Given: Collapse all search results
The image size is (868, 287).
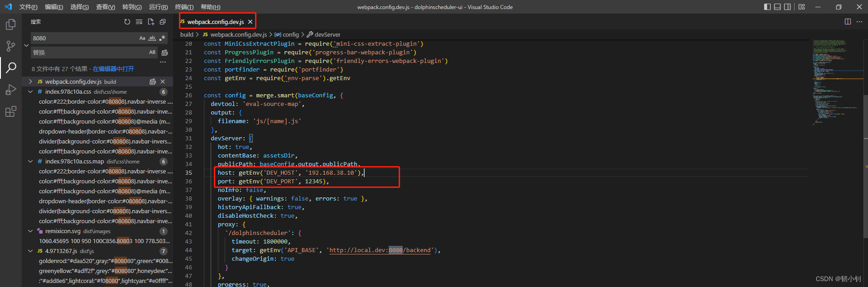Looking at the screenshot, I should coord(163,22).
